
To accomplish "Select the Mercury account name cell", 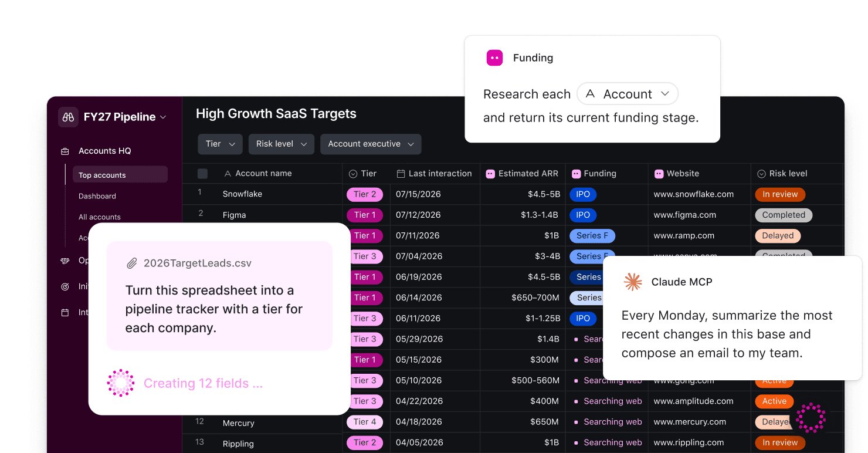I will click(239, 423).
